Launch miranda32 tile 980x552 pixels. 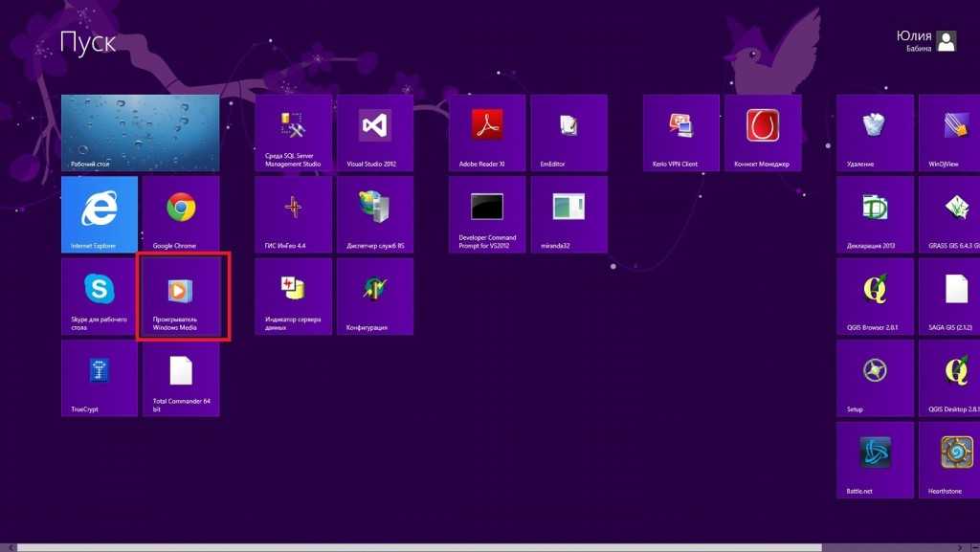568,215
